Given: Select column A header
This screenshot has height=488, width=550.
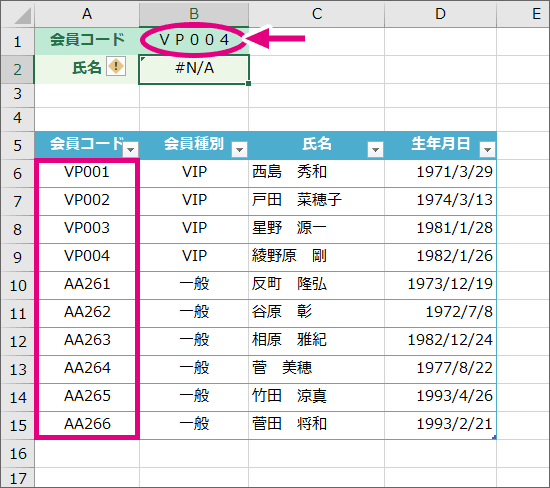Looking at the screenshot, I should (87, 14).
